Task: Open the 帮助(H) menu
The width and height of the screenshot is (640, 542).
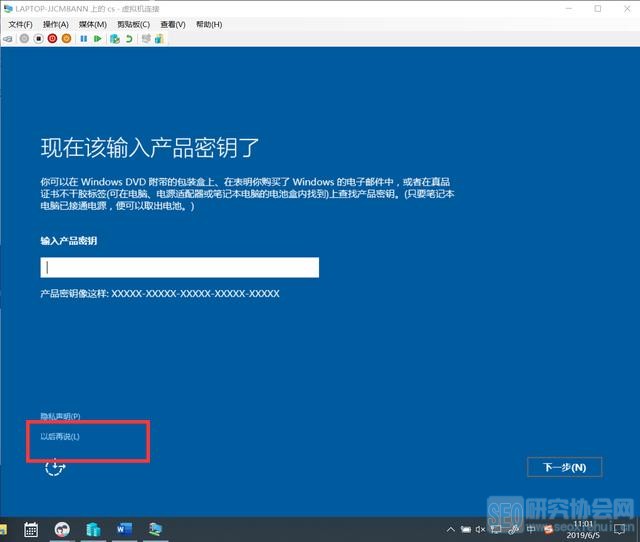Action: 209,24
